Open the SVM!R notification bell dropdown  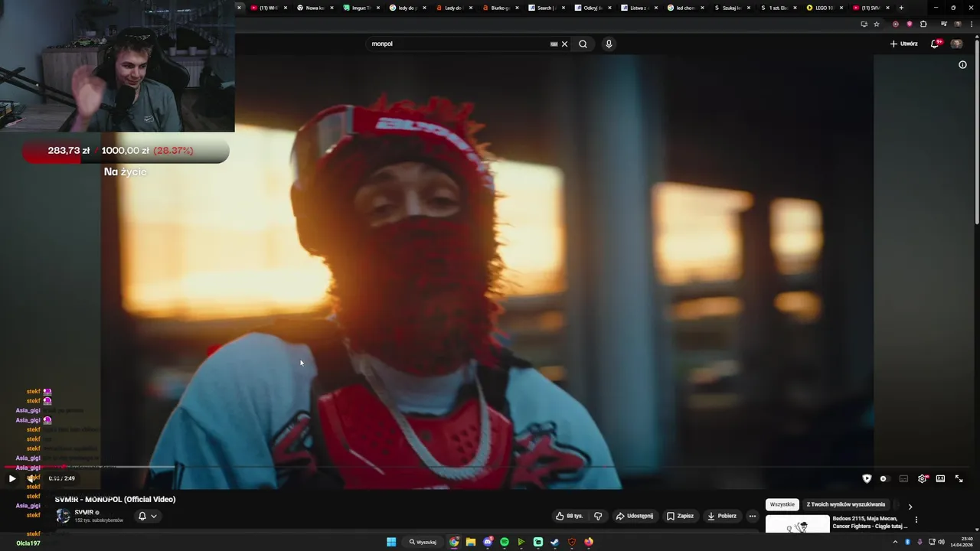(147, 516)
